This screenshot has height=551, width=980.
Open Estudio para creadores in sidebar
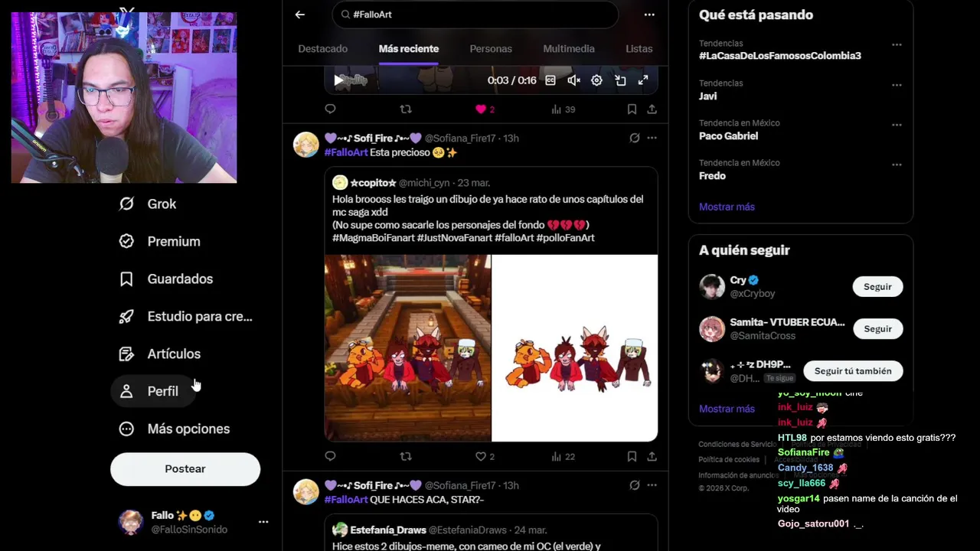[x=186, y=316]
